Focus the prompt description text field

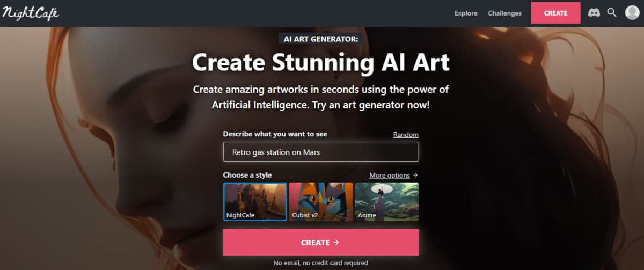pos(321,152)
